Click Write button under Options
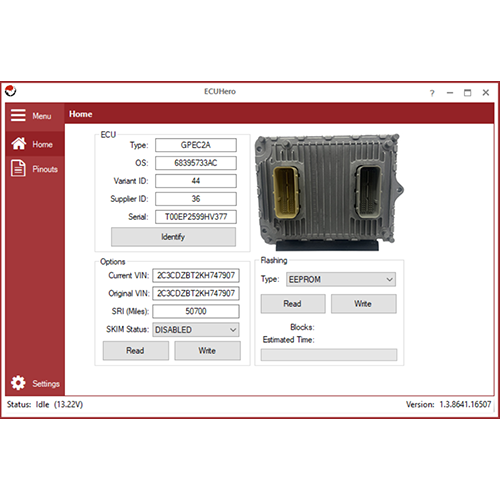 click(207, 351)
